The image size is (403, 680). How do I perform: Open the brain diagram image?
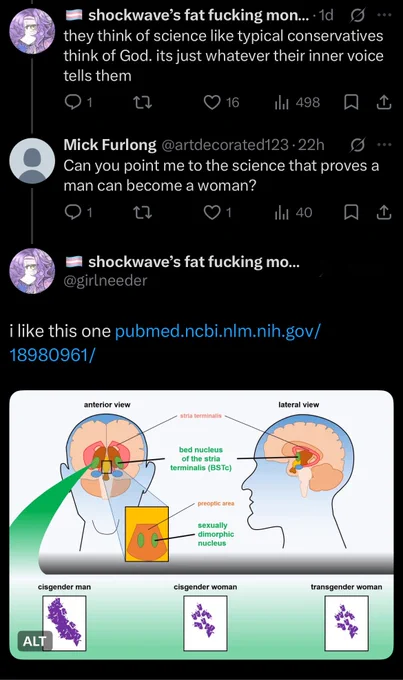[x=201, y=525]
